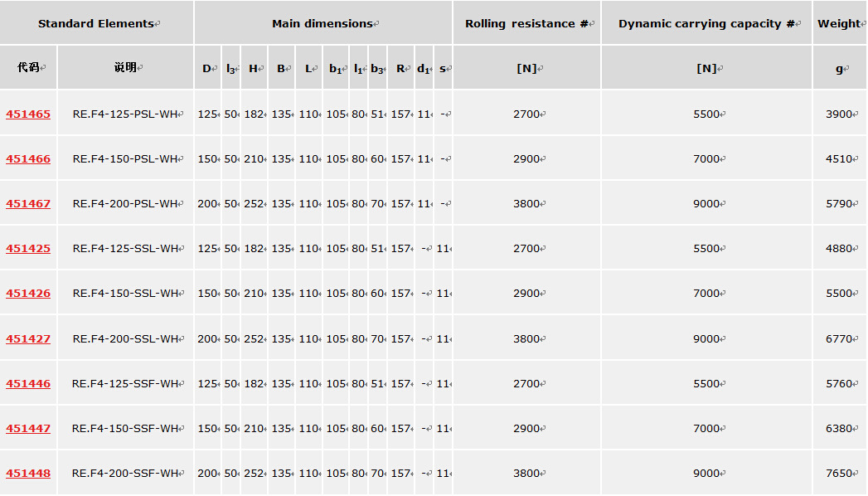Open product code link 451425
Image resolution: width=868 pixels, height=496 pixels.
point(28,249)
